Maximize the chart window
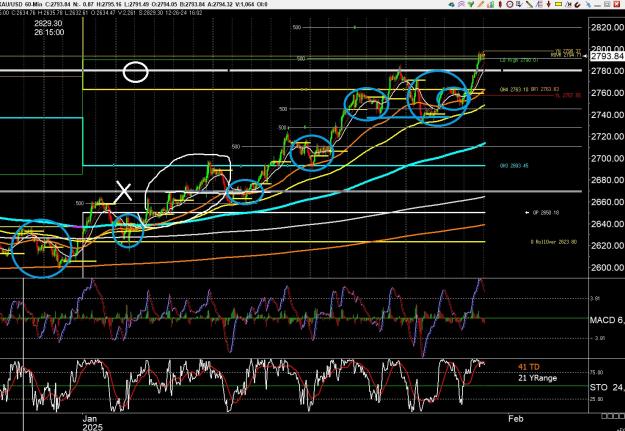 (607, 4)
